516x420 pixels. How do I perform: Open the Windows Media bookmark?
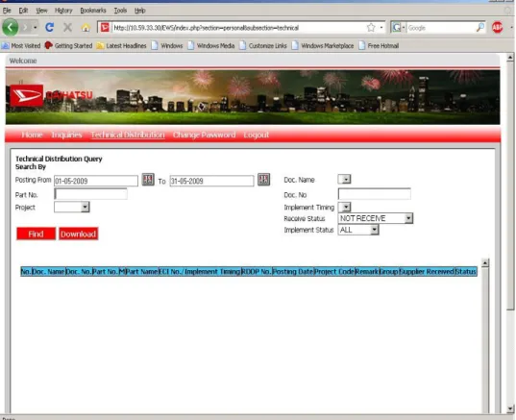(x=210, y=46)
